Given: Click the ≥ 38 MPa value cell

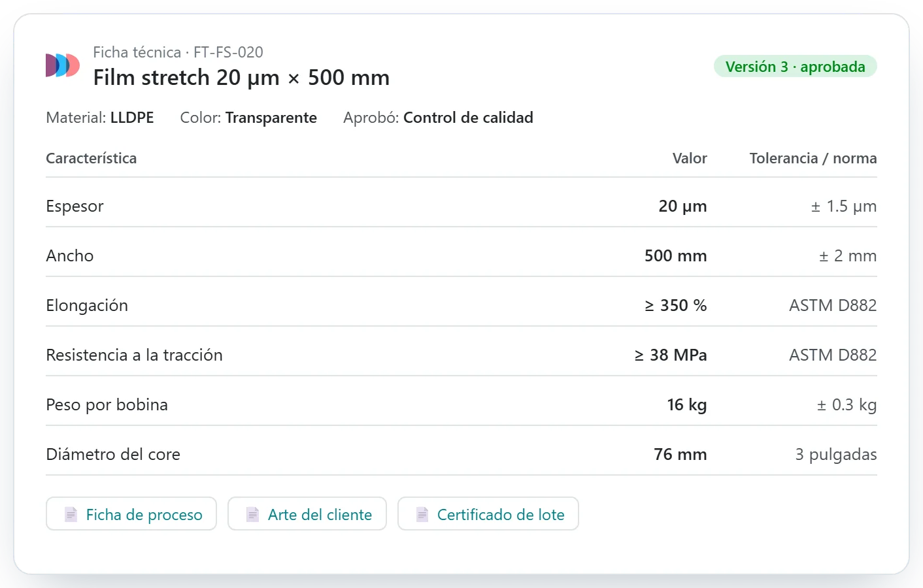Looking at the screenshot, I should pyautogui.click(x=671, y=355).
